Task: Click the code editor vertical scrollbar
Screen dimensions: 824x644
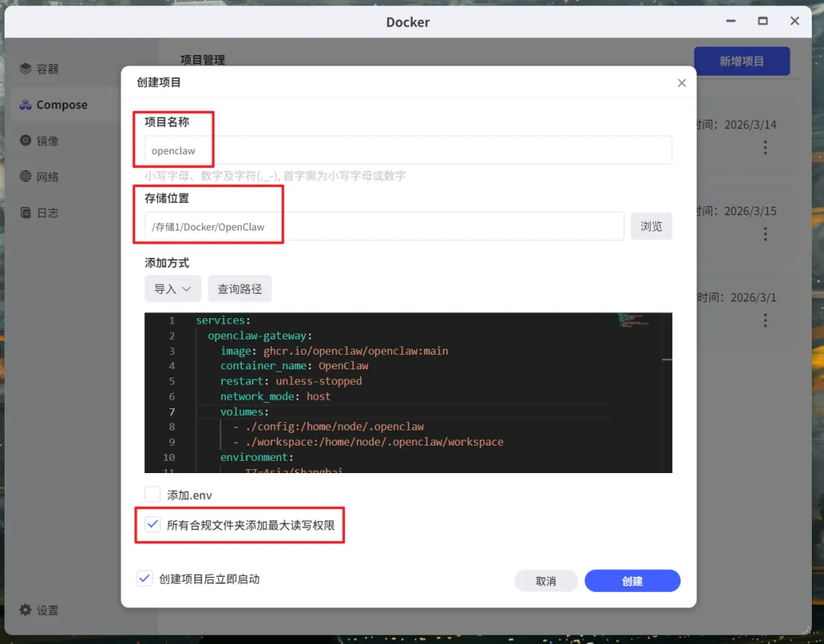Action: coord(667,393)
